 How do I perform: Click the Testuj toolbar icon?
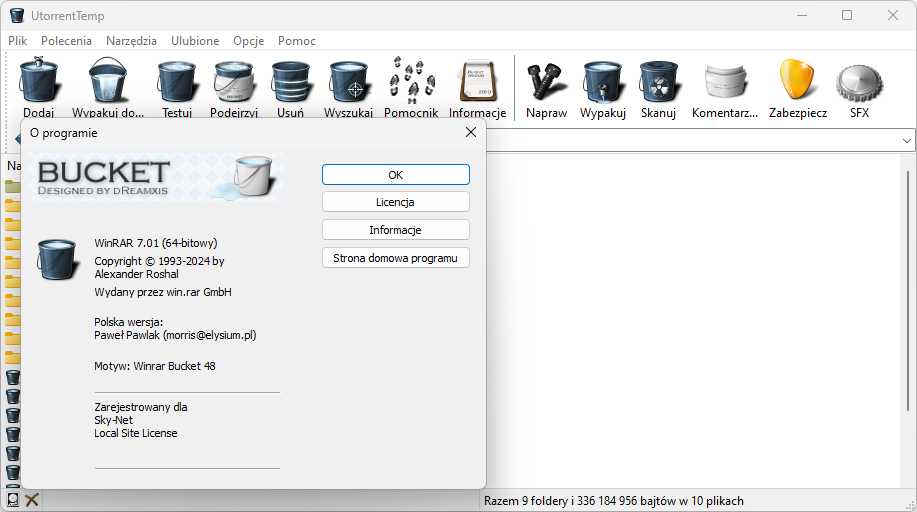(177, 82)
